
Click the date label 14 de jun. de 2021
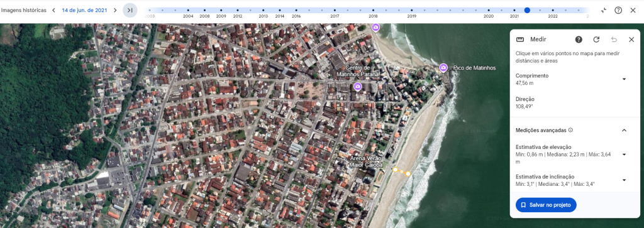click(x=84, y=10)
